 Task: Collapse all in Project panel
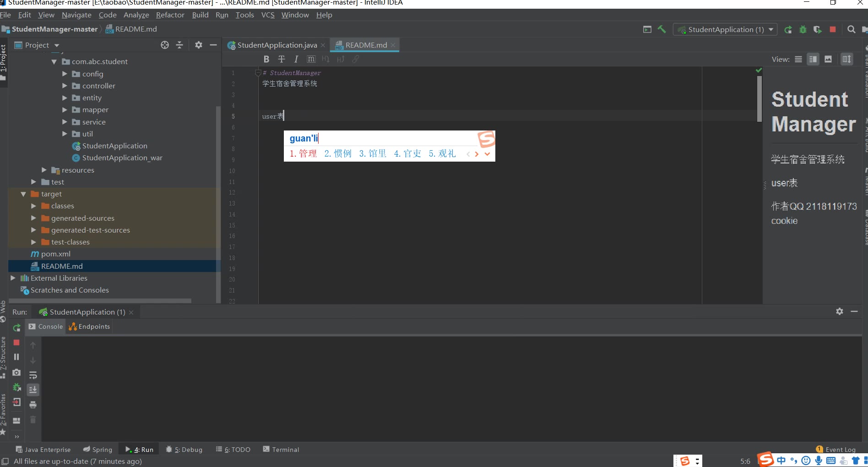point(179,45)
